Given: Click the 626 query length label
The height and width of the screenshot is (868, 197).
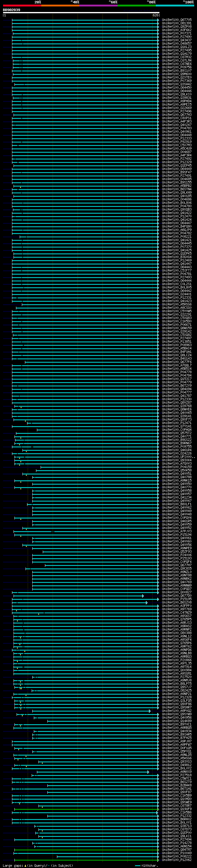Looking at the screenshot, I should click(155, 15).
